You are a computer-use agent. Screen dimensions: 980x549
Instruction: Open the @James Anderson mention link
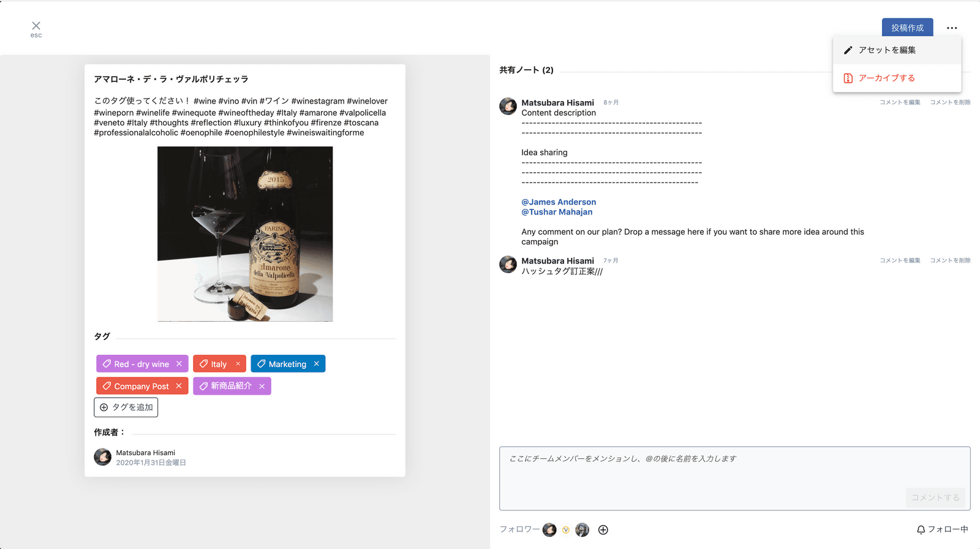click(559, 202)
